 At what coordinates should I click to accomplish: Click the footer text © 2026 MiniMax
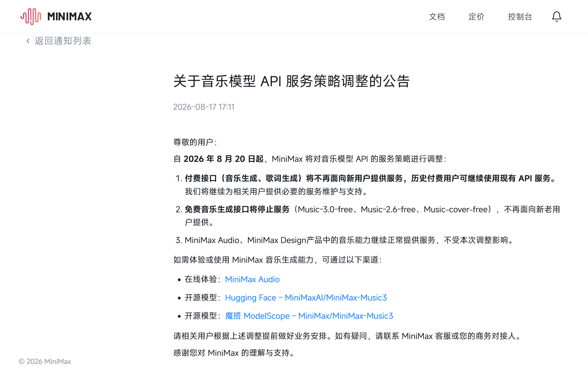(x=45, y=362)
